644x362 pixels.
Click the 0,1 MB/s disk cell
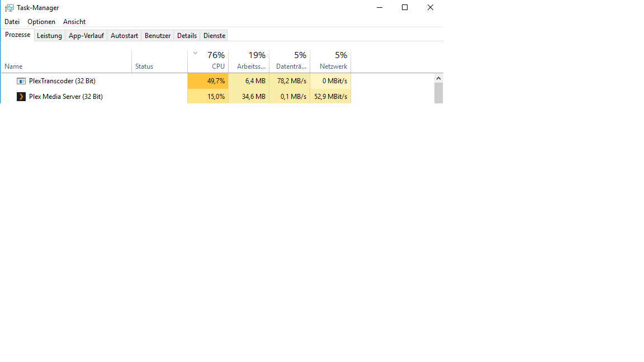point(290,97)
